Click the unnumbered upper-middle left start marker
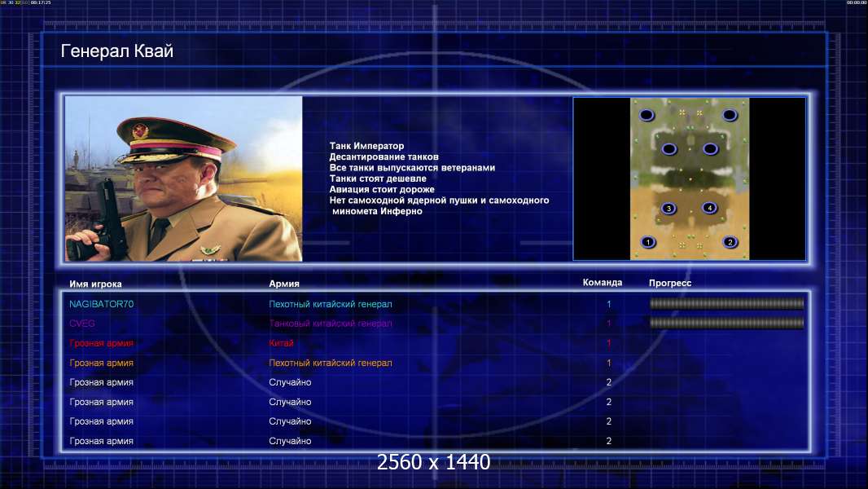The image size is (868, 489). pyautogui.click(x=669, y=149)
